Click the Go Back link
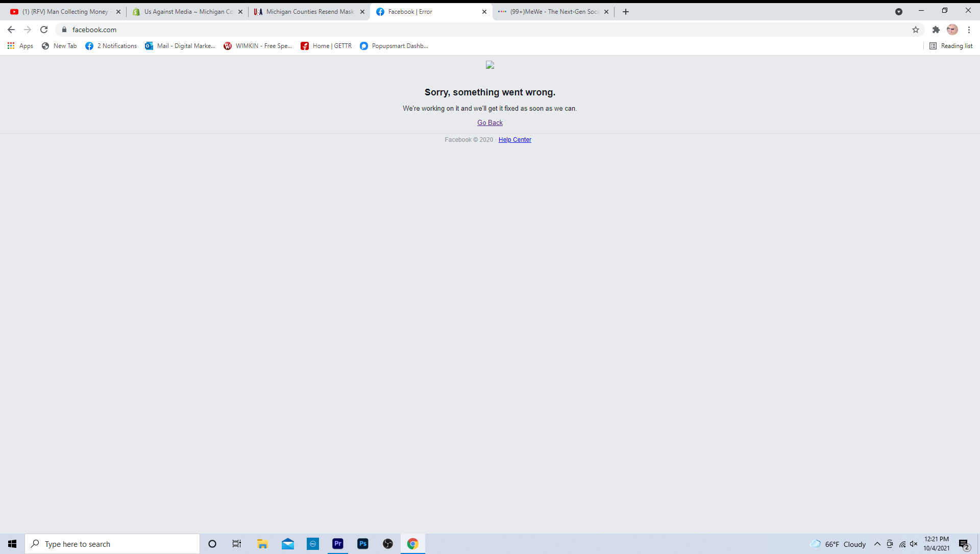Screen dimensions: 980x554 (489, 122)
